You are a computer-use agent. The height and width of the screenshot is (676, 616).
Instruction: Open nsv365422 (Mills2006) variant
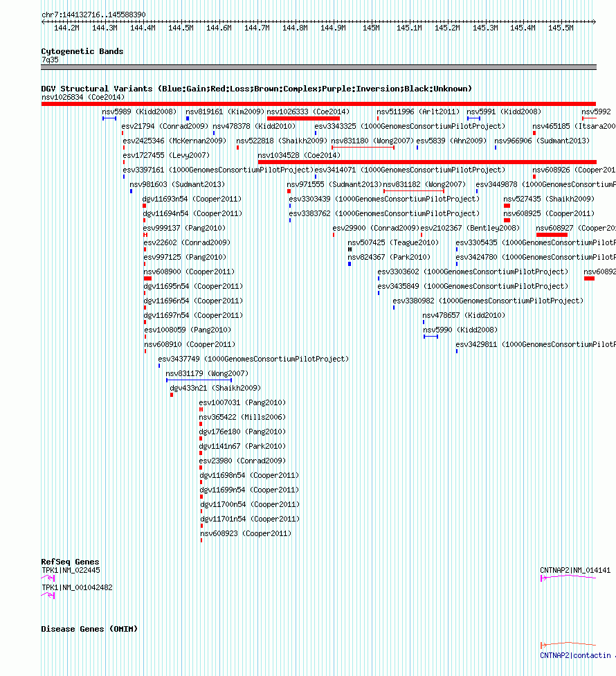coord(242,418)
